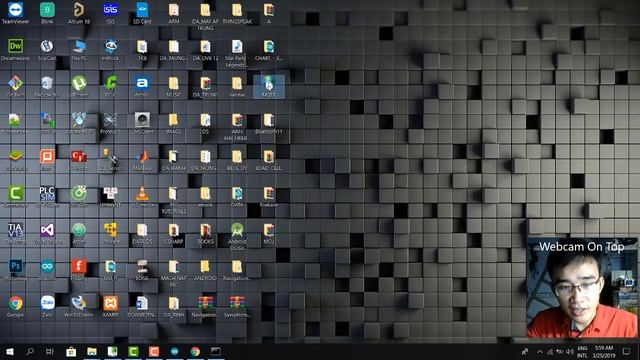Show hidden system tray icons
This screenshot has height=360, width=640.
(x=540, y=351)
